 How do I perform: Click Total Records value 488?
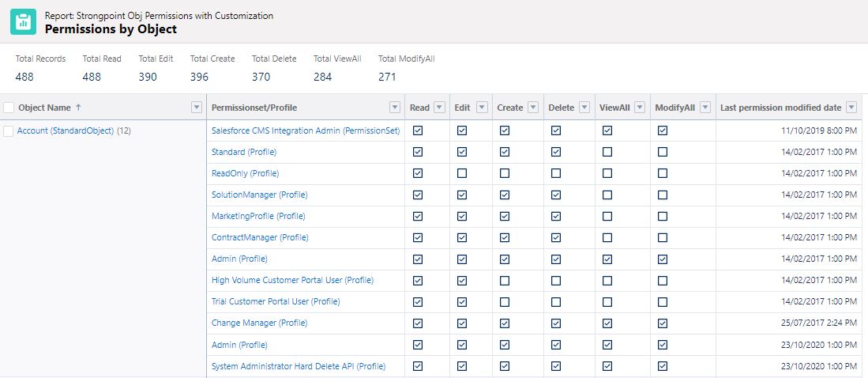point(24,77)
